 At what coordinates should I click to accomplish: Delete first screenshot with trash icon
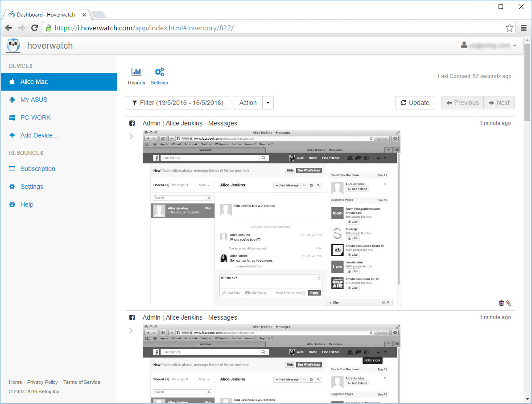click(501, 303)
